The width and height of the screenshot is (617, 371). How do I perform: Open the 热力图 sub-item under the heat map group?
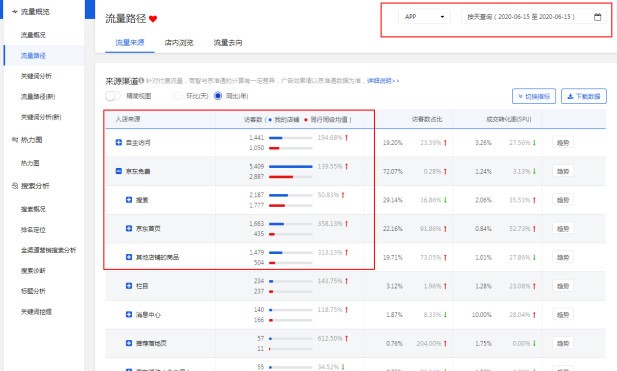30,163
